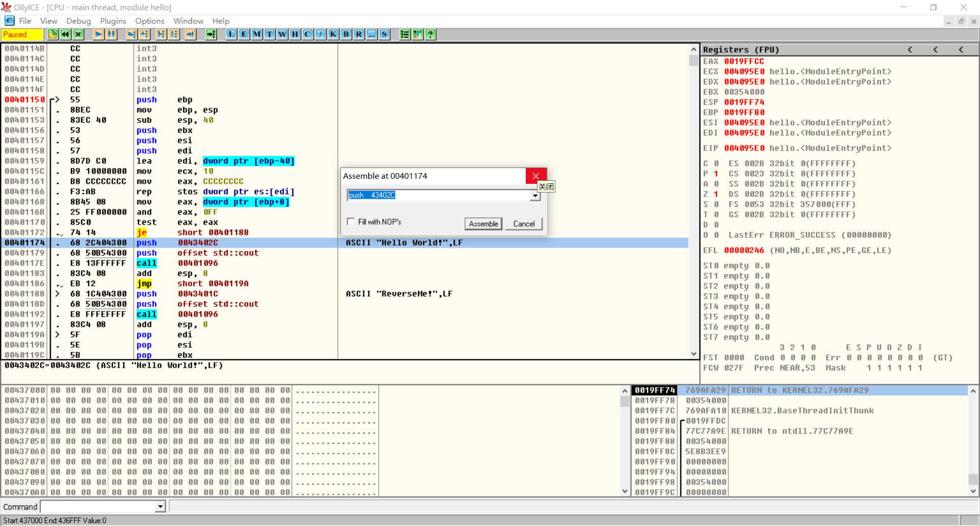The image size is (980, 526).
Task: Click the Restart program rewind icon
Action: coord(65,34)
